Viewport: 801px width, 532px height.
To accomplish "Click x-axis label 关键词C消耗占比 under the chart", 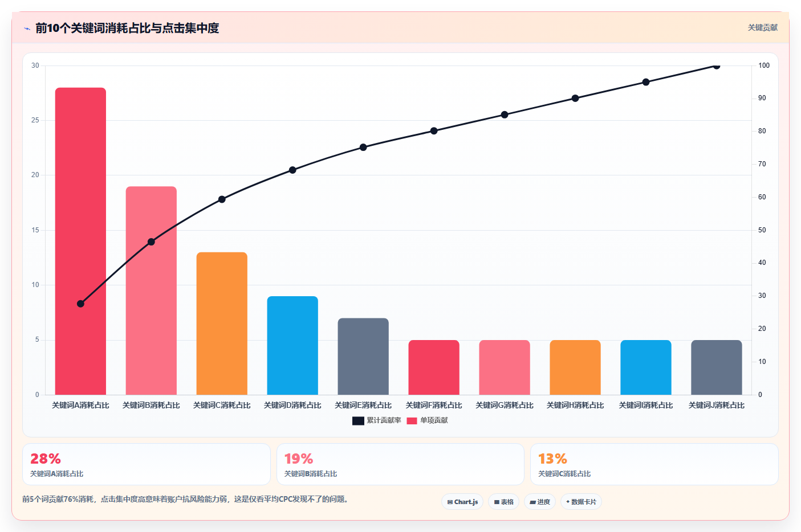I will 222,406.
